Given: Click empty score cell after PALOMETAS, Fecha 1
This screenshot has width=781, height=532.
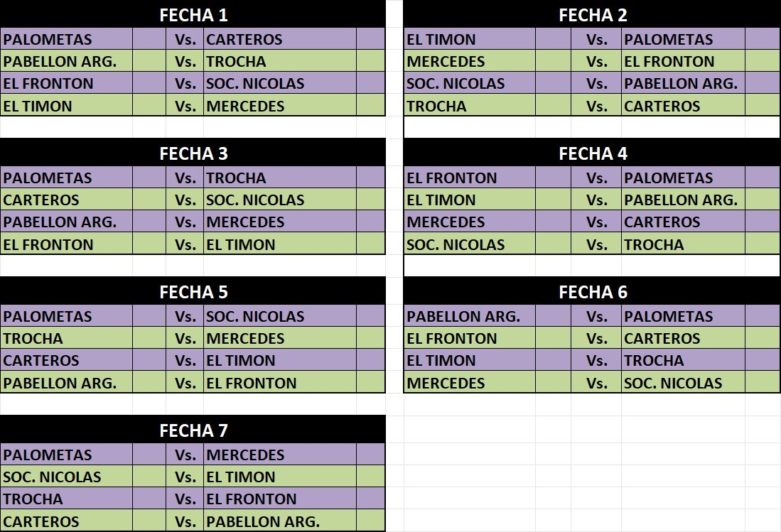Looking at the screenshot, I should pyautogui.click(x=149, y=40).
